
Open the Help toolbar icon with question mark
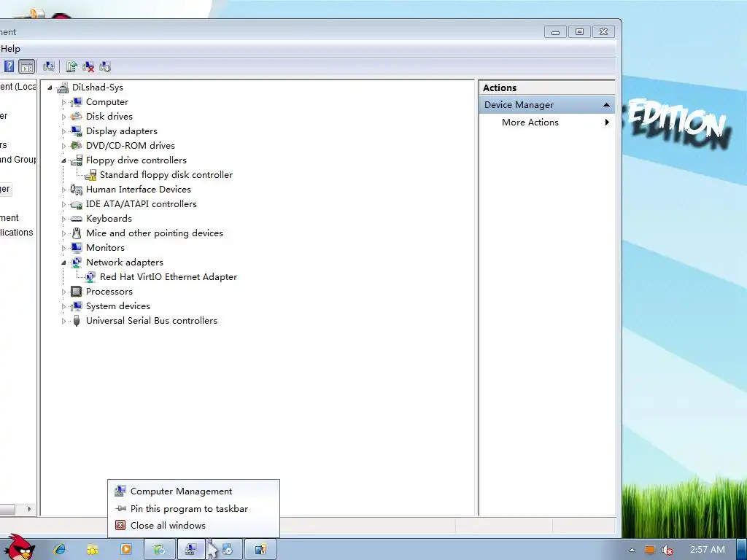pos(9,66)
